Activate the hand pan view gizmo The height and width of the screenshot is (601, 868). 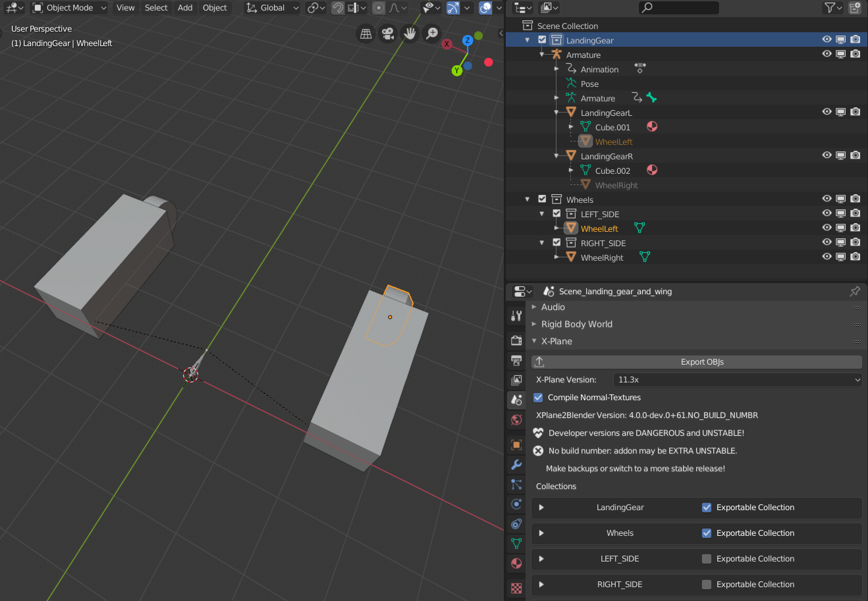[410, 33]
